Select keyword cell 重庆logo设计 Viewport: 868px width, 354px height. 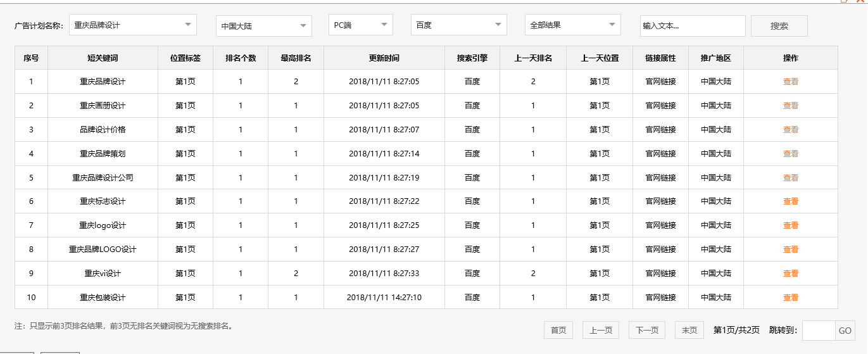point(103,225)
